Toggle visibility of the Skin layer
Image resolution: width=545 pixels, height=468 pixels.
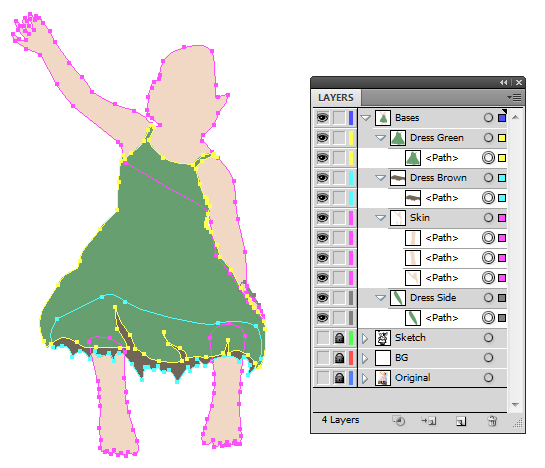[x=323, y=218]
